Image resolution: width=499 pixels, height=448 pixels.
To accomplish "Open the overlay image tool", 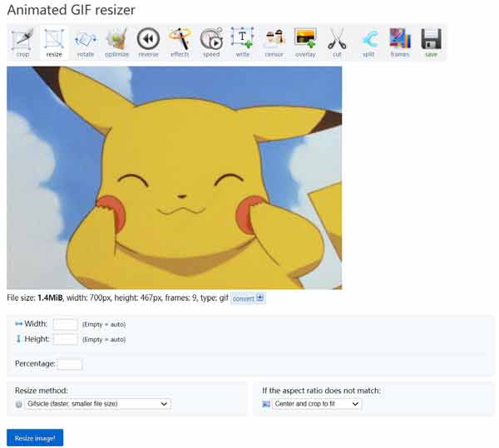I will pos(305,43).
